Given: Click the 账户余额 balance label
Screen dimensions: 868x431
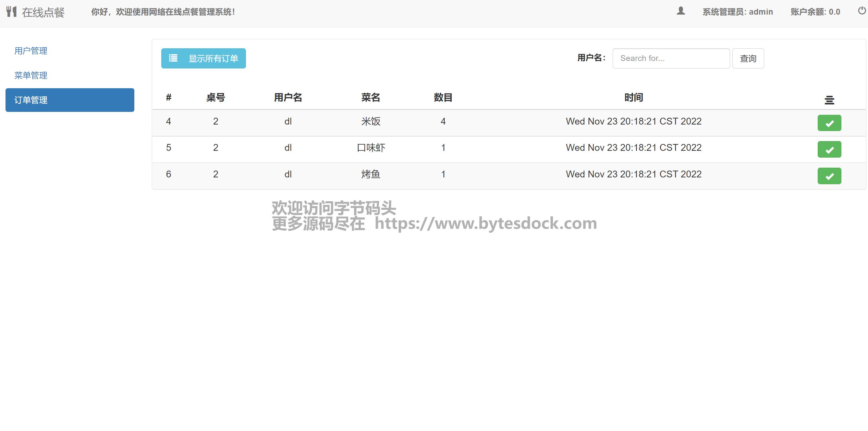Looking at the screenshot, I should click(x=815, y=12).
